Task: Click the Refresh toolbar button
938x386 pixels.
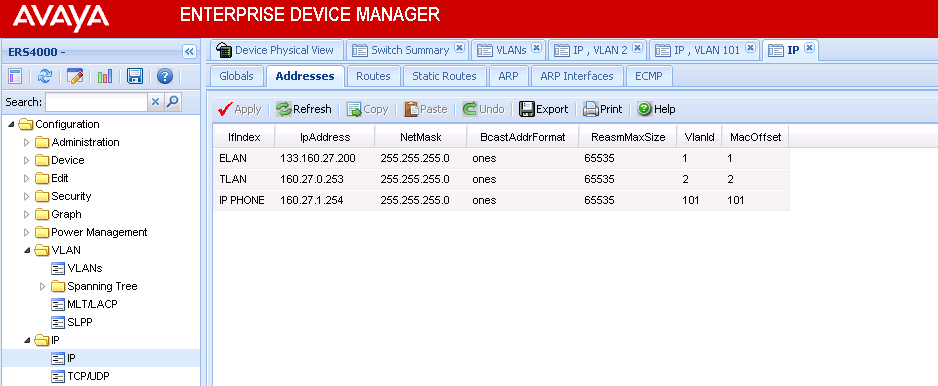Action: [304, 110]
